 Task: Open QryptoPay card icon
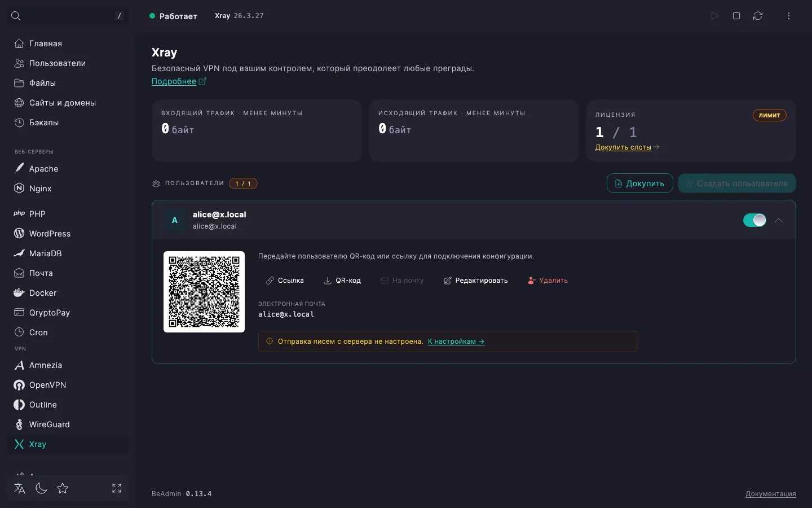pyautogui.click(x=19, y=313)
